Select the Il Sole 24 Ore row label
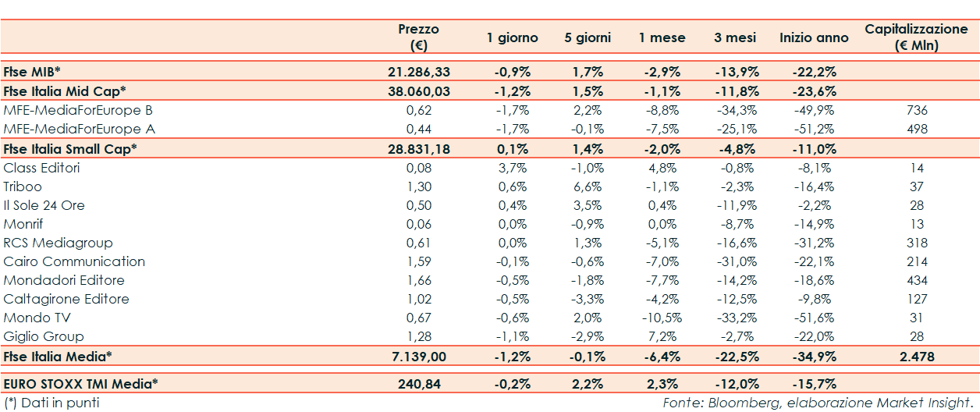980x412 pixels. 44,205
